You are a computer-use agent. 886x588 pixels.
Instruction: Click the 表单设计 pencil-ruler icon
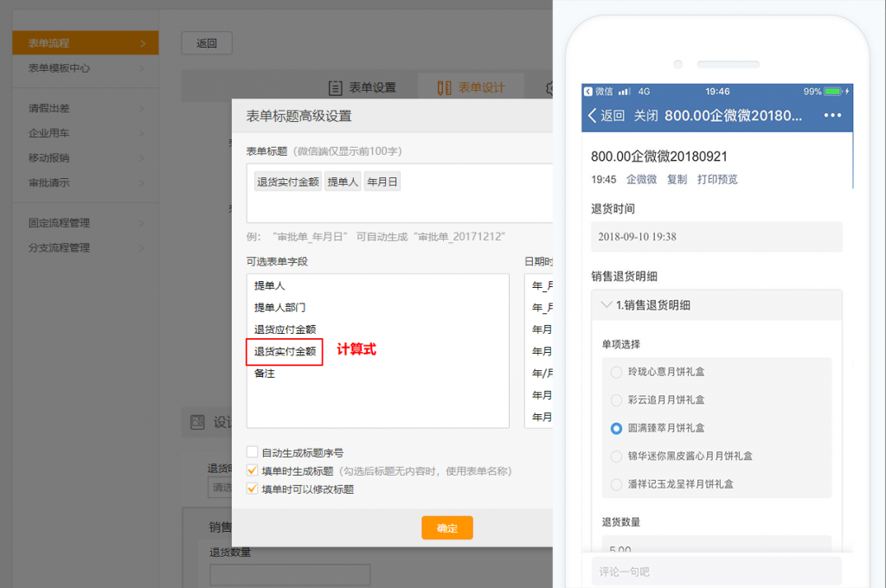click(444, 88)
